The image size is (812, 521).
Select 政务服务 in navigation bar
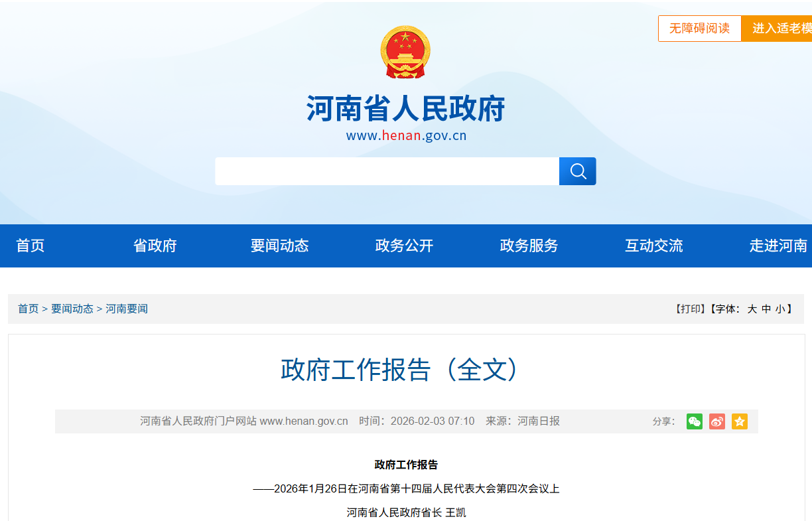(529, 246)
